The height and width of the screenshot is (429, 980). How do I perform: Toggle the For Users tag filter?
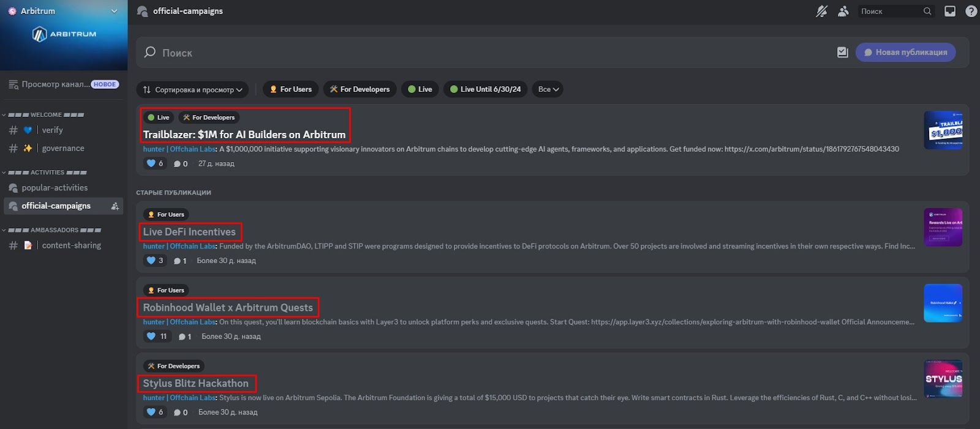pos(291,89)
